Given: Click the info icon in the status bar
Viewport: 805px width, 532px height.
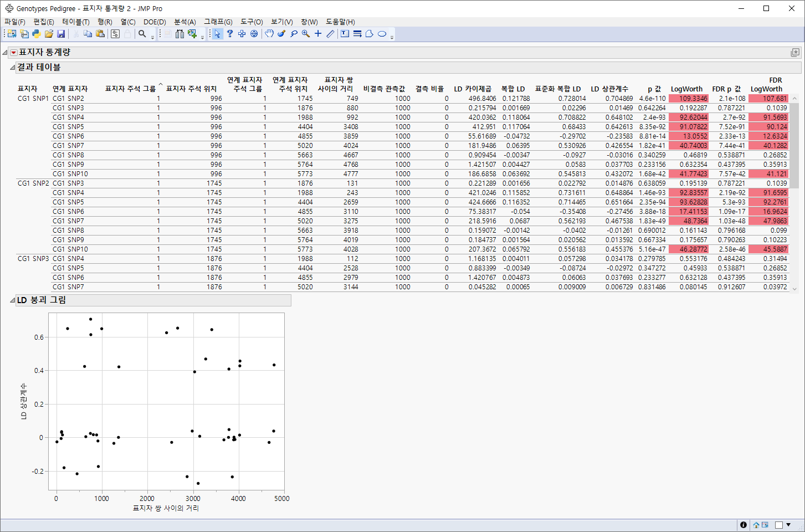Looking at the screenshot, I should coord(744,525).
